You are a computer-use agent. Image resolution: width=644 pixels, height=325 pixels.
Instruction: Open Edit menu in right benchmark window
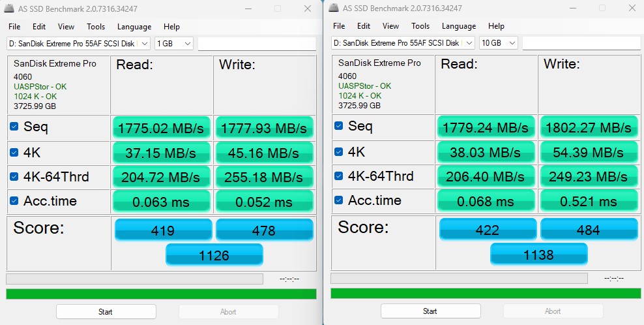coord(364,26)
